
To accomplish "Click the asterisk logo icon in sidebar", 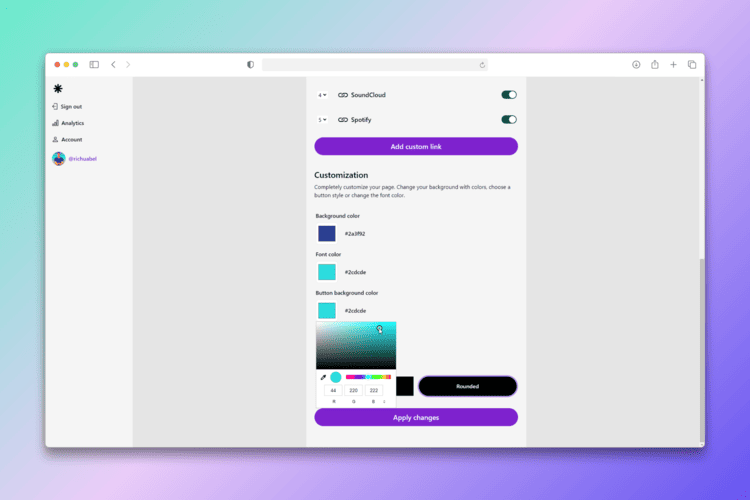I will click(x=58, y=89).
